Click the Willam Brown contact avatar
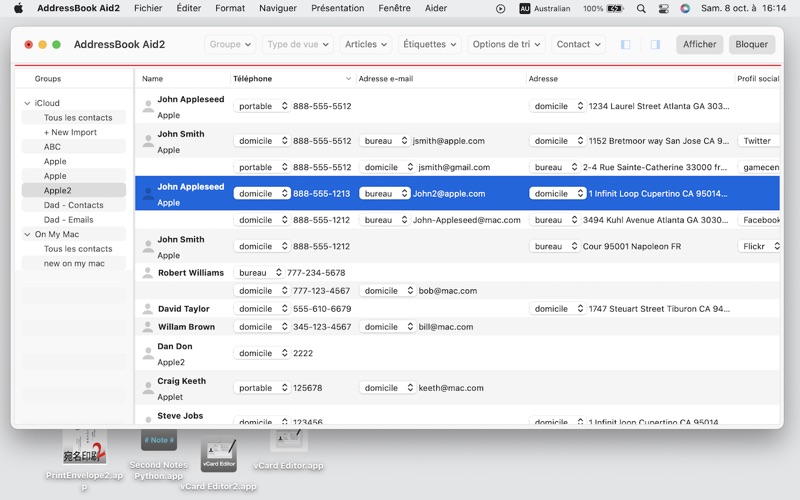 pos(147,327)
